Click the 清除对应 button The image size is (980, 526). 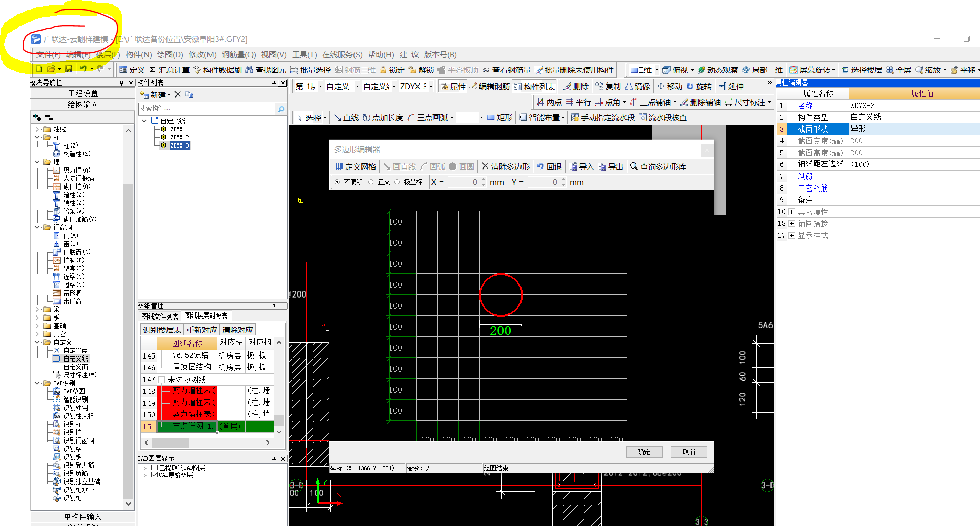[x=237, y=330]
